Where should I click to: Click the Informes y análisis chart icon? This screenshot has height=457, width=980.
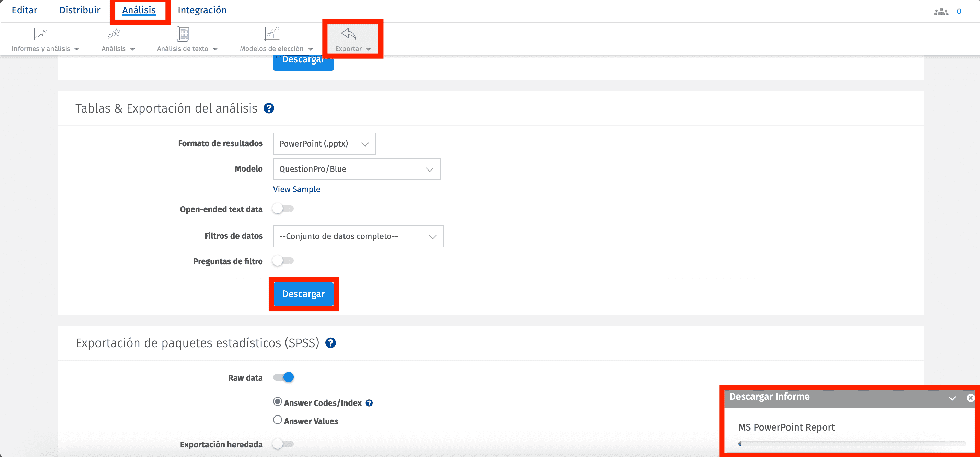[x=41, y=34]
